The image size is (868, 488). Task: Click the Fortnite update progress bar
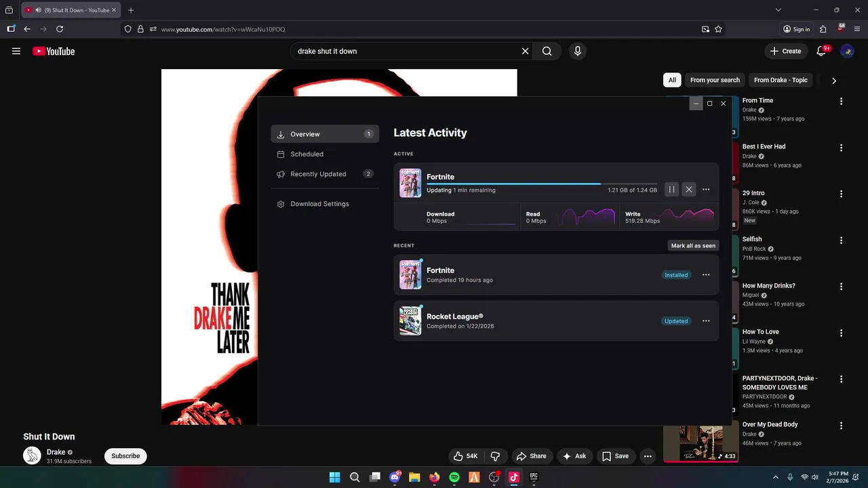(x=542, y=184)
